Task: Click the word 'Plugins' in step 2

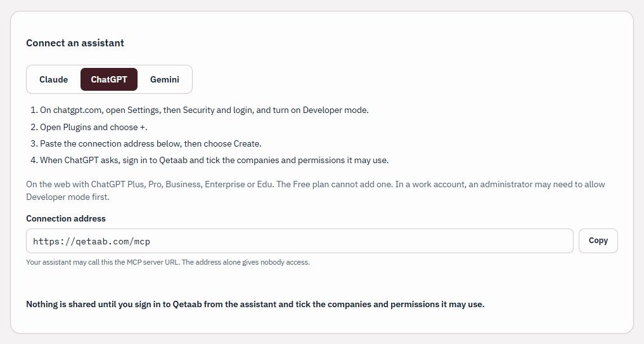Action: [77, 127]
